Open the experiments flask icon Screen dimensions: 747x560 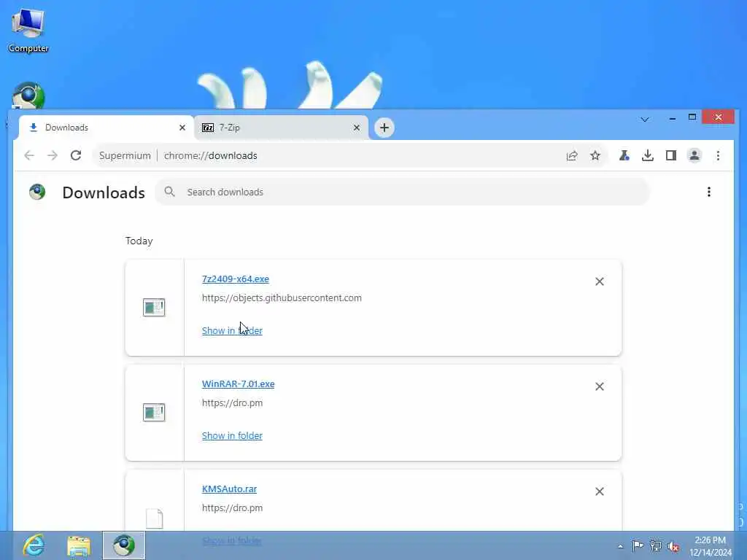[624, 156]
